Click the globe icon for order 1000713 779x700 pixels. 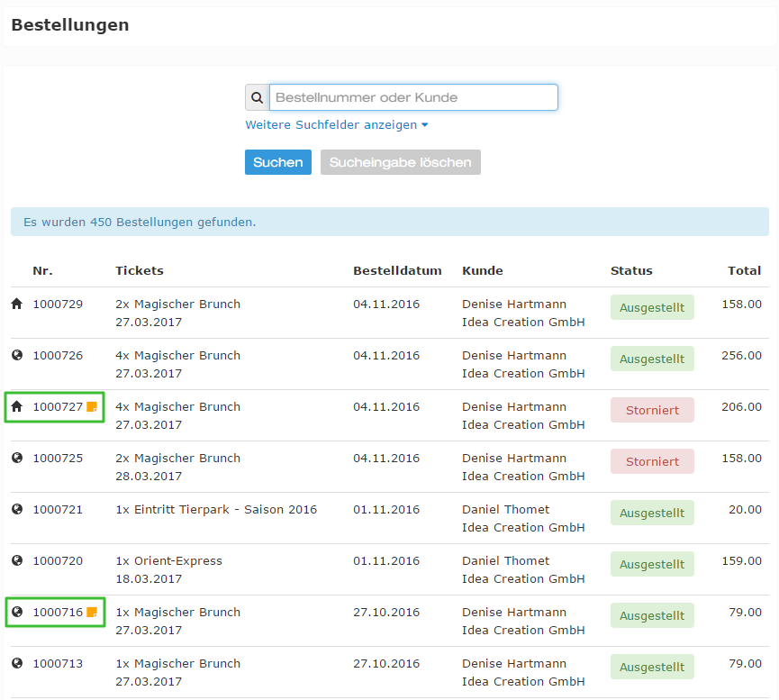coord(17,663)
